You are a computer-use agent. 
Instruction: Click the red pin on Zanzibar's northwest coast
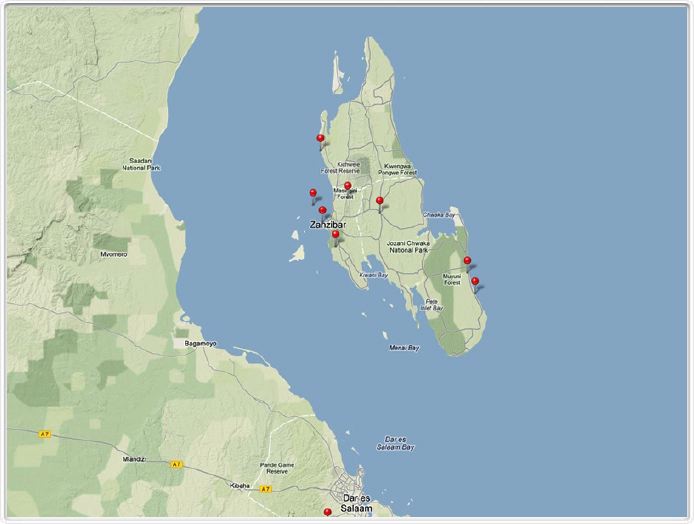pos(320,139)
